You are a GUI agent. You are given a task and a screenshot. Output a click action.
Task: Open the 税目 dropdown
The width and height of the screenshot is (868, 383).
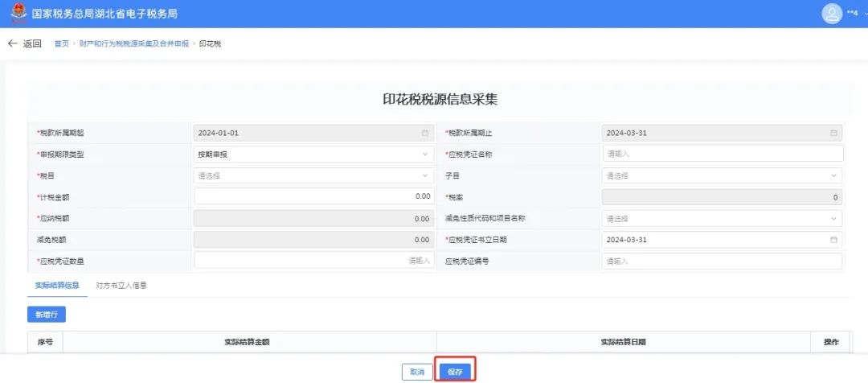(314, 175)
